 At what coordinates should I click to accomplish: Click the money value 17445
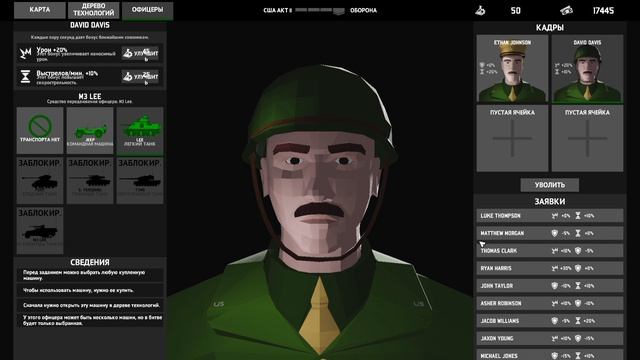[603, 11]
